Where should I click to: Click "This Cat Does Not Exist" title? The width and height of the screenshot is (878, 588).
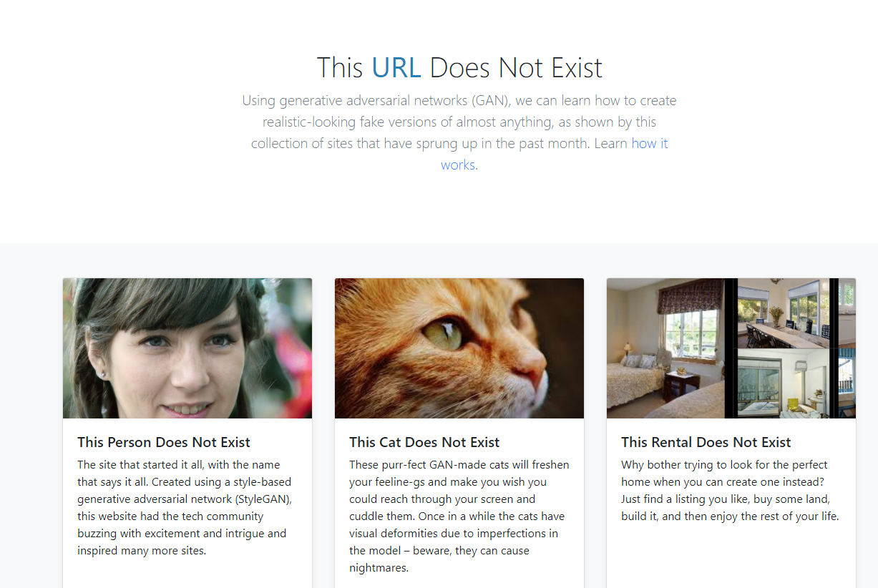tap(424, 442)
